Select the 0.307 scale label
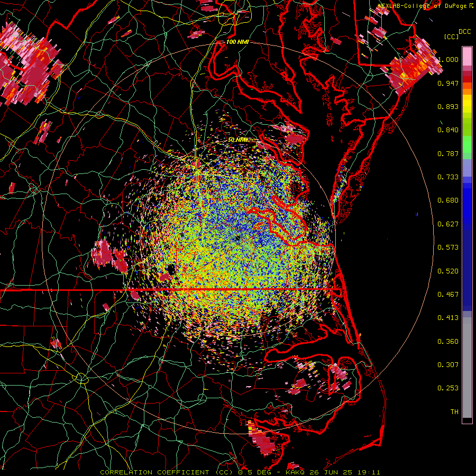Viewport: 476px width, 476px height. tap(448, 365)
